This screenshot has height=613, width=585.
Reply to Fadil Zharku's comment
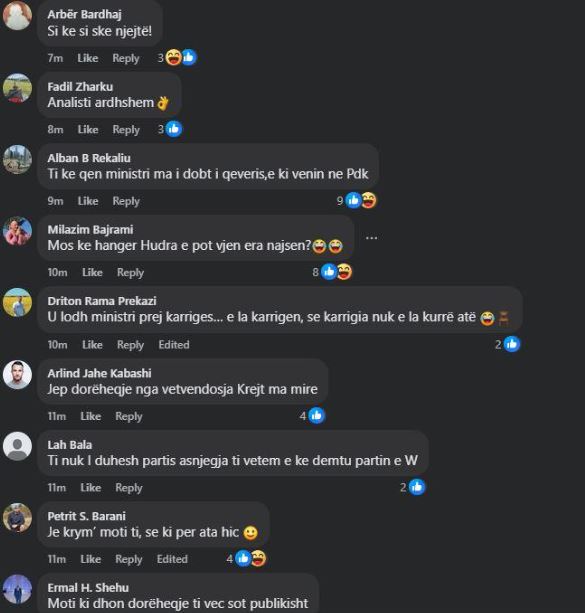[126, 130]
